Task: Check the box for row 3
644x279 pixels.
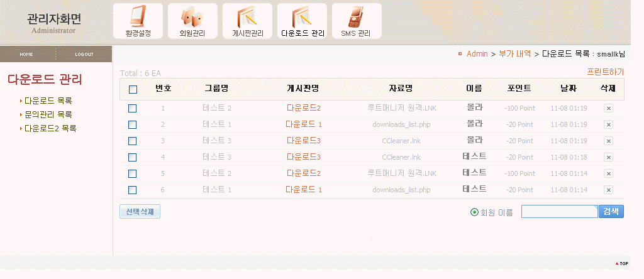Action: (x=132, y=141)
